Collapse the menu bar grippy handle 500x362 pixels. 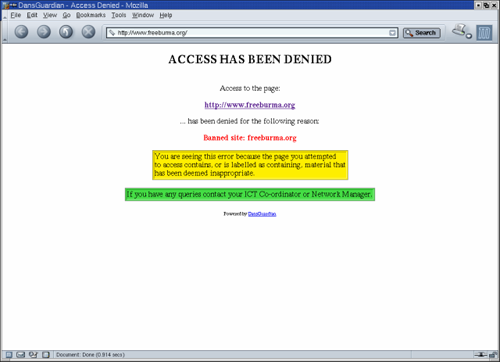5,15
